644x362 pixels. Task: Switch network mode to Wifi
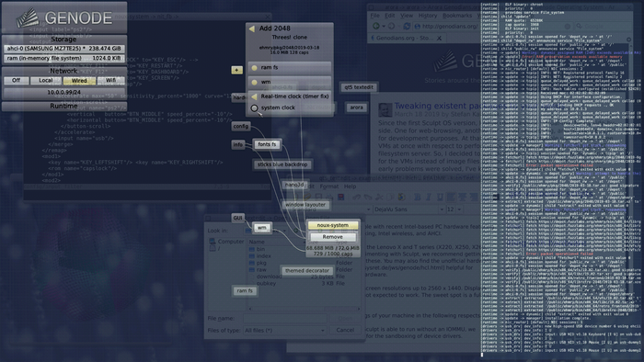111,80
